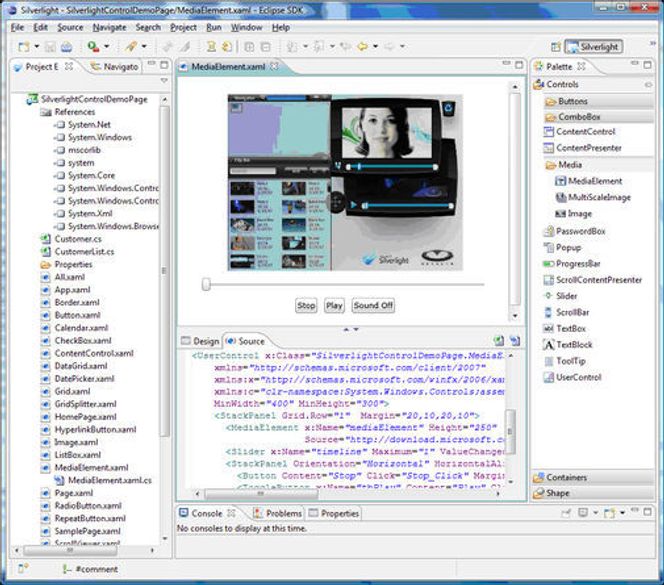
Task: Select System.Xml reference in tree
Action: pos(84,213)
